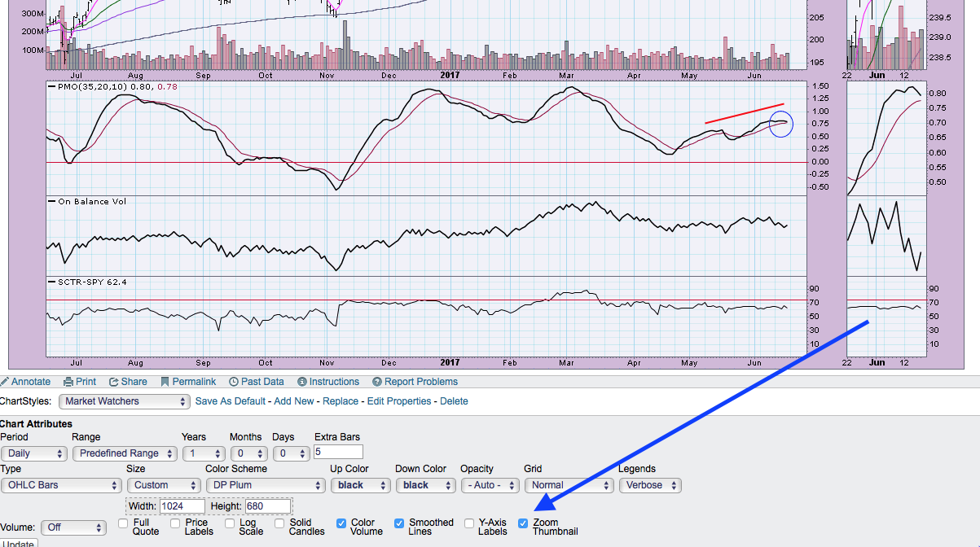Disable the Zoom Thumbnail checkbox
Viewport: 980px width, 547px height.
click(x=524, y=523)
